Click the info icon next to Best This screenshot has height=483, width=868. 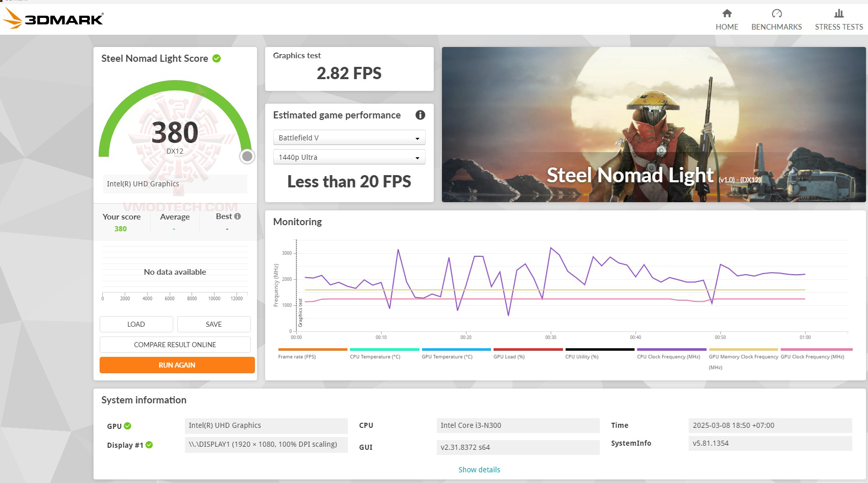tap(238, 216)
